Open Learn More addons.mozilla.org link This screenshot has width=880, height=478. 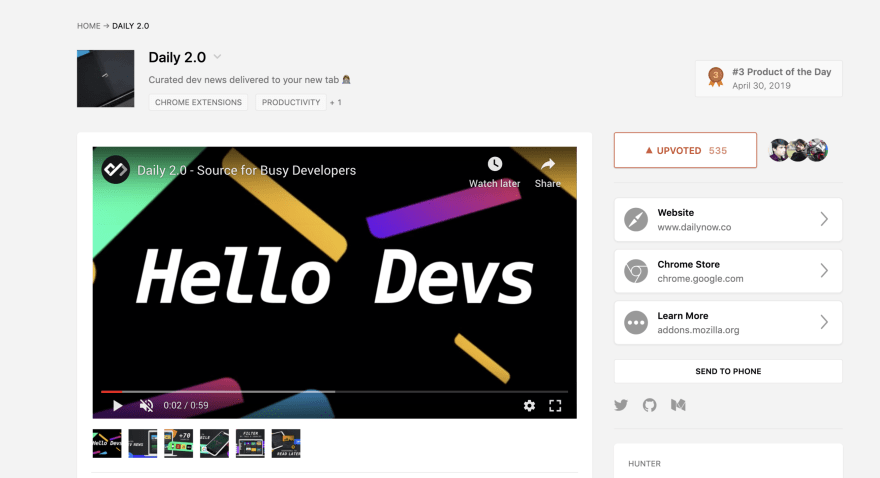click(x=728, y=323)
